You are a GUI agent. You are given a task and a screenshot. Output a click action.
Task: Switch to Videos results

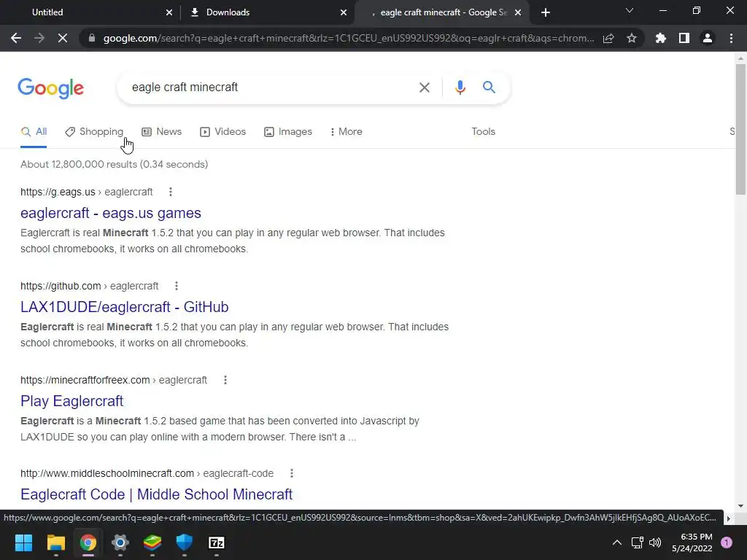[x=223, y=131]
